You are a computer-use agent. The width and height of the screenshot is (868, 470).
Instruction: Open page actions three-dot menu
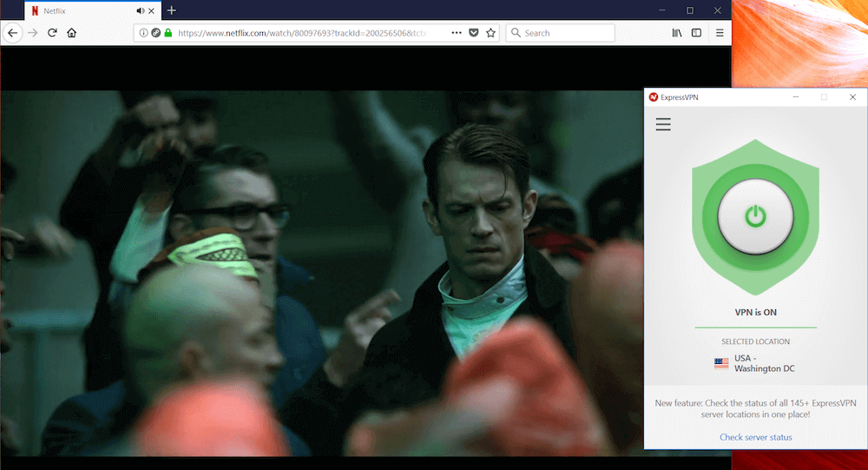coord(457,33)
